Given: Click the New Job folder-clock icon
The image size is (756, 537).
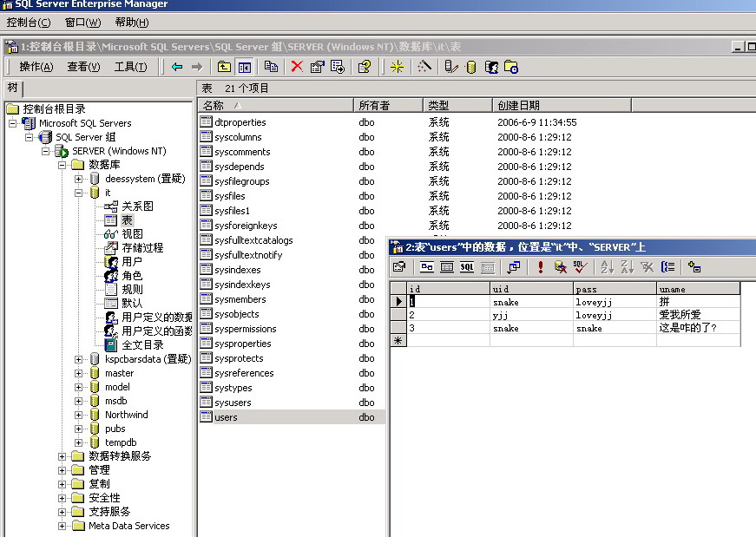Looking at the screenshot, I should [x=511, y=67].
